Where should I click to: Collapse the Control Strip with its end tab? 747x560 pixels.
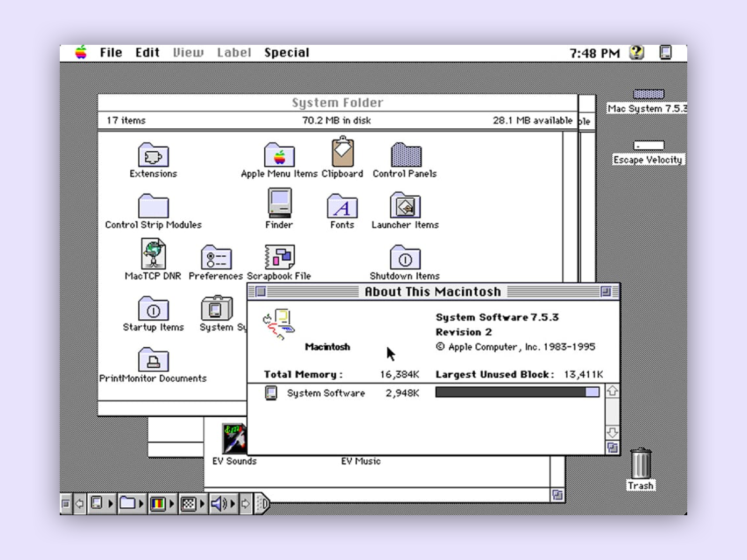pos(262,504)
